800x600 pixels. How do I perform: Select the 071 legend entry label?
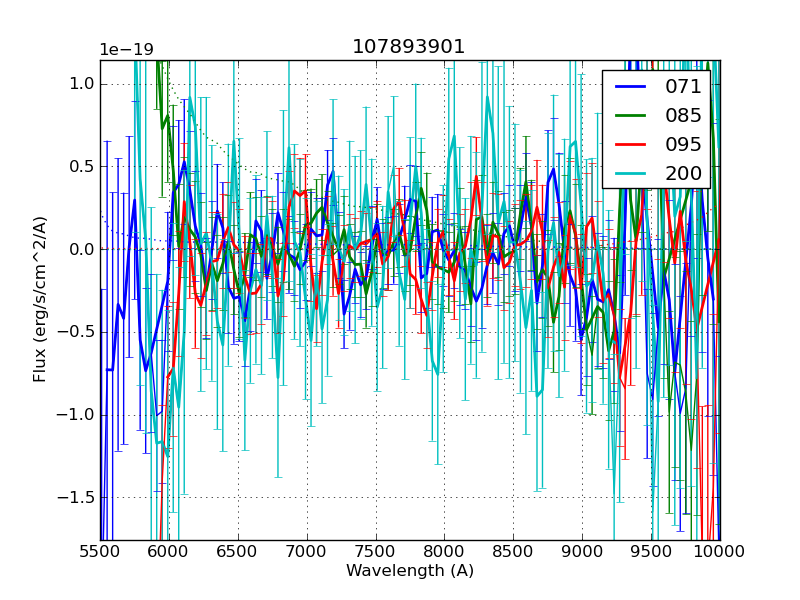click(684, 87)
